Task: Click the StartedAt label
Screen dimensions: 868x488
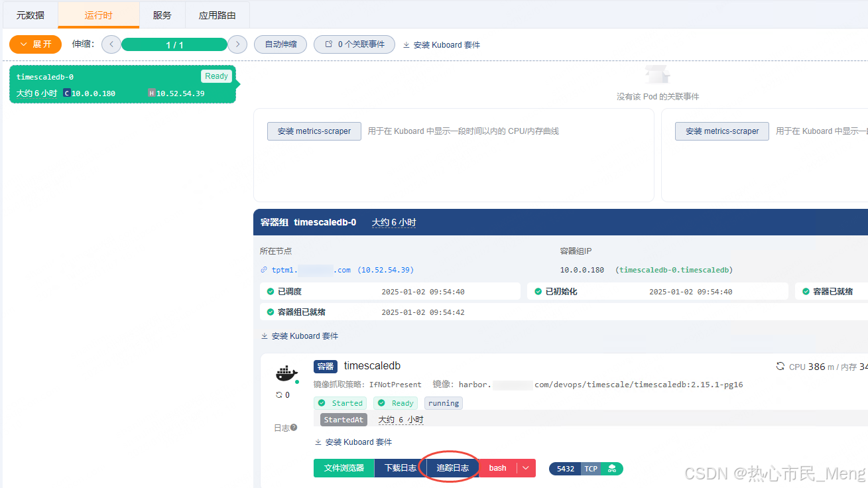Action: pyautogui.click(x=343, y=420)
